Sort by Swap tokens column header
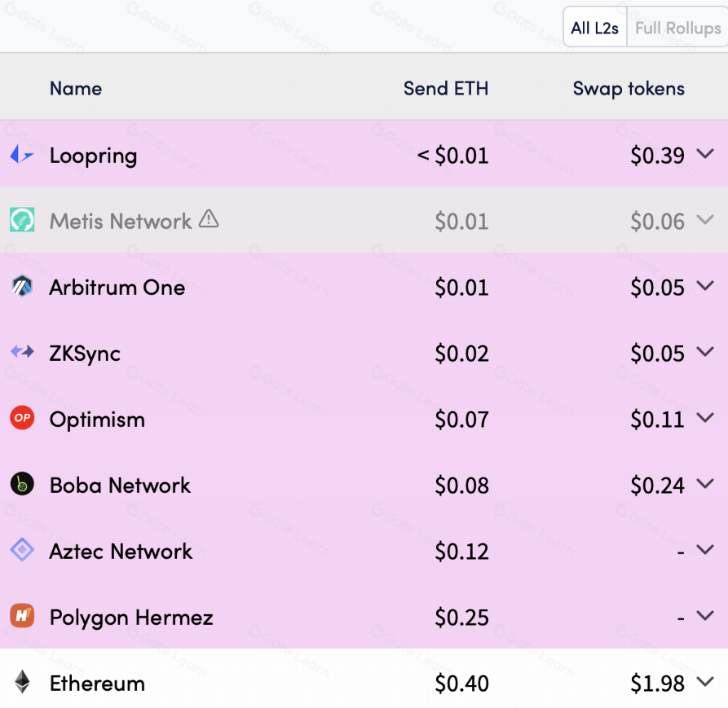 pyautogui.click(x=628, y=89)
